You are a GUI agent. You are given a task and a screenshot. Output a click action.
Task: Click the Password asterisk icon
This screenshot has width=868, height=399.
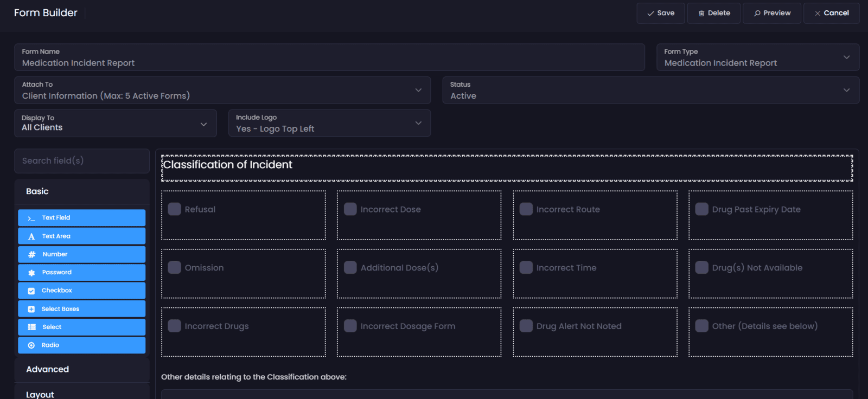pos(31,273)
